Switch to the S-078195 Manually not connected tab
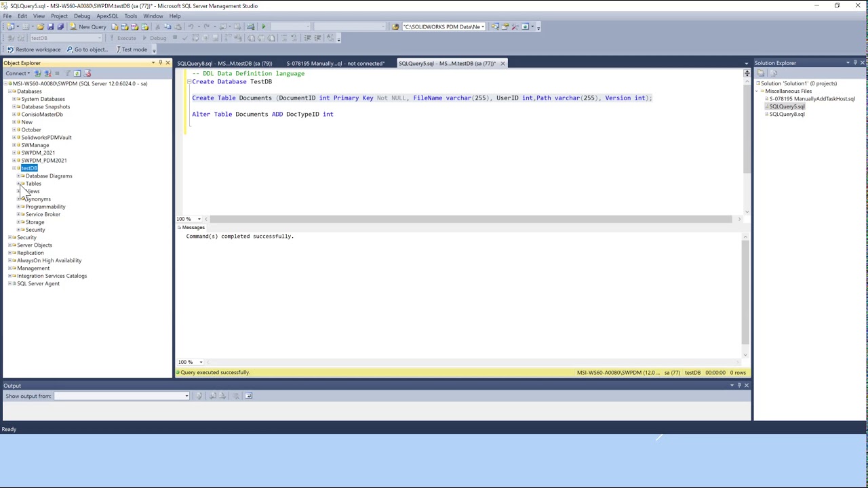The height and width of the screenshot is (488, 868). 335,63
